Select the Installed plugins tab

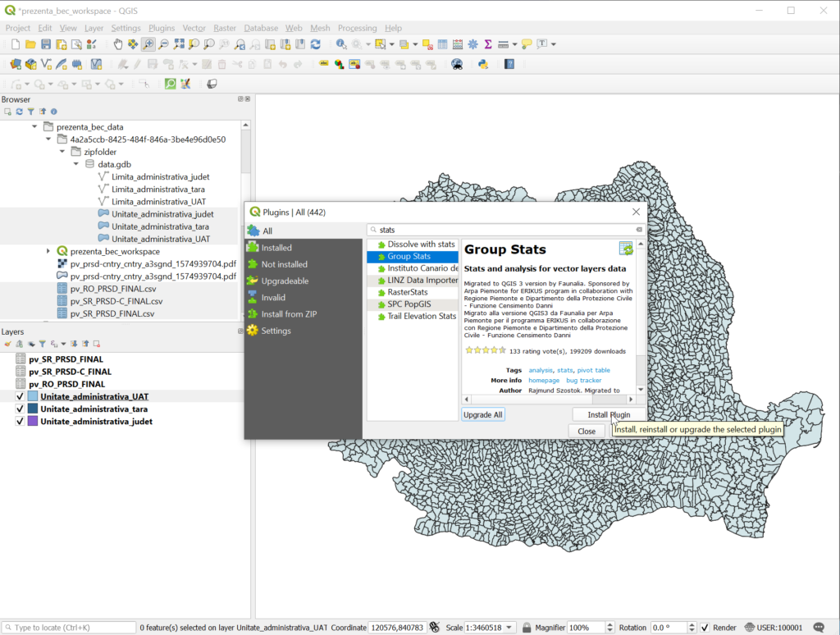[304, 248]
